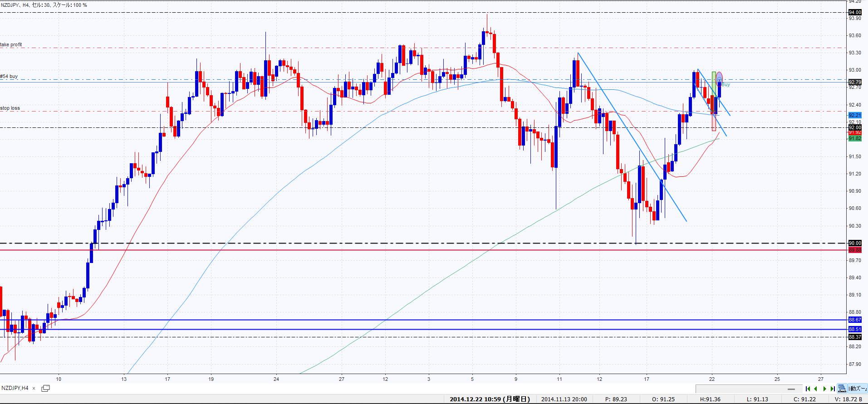
Task: Click the green 91.82 moving average tag
Action: click(x=854, y=138)
